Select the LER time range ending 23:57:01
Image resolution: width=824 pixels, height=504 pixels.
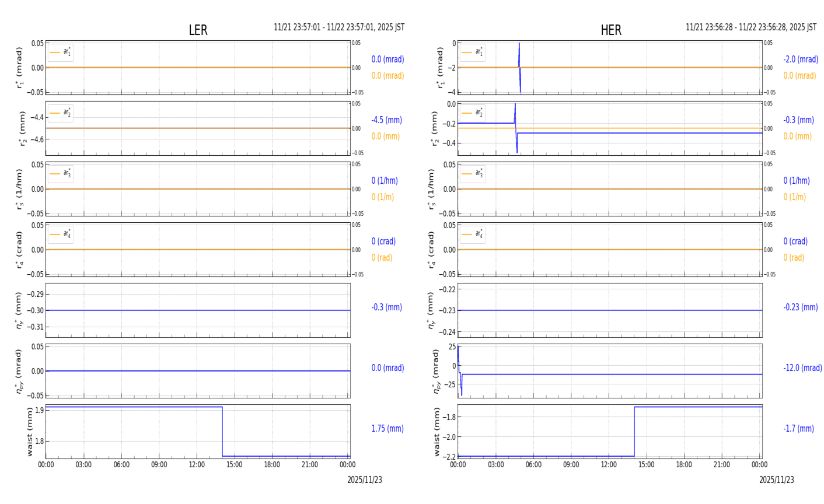tap(339, 27)
